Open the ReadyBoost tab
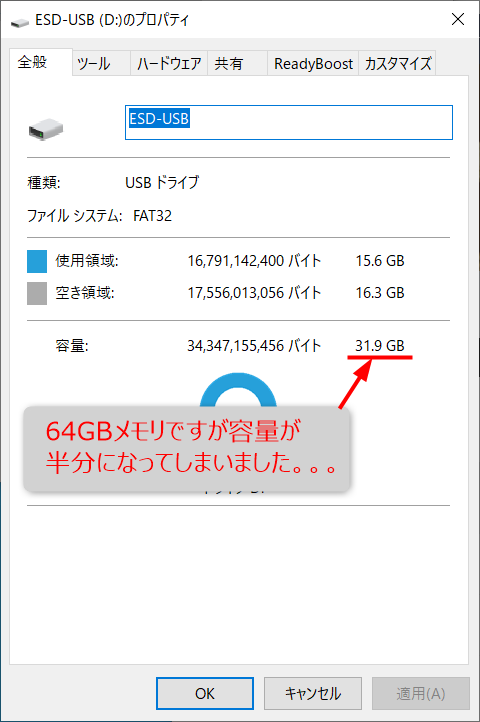This screenshot has height=722, width=480. [313, 64]
